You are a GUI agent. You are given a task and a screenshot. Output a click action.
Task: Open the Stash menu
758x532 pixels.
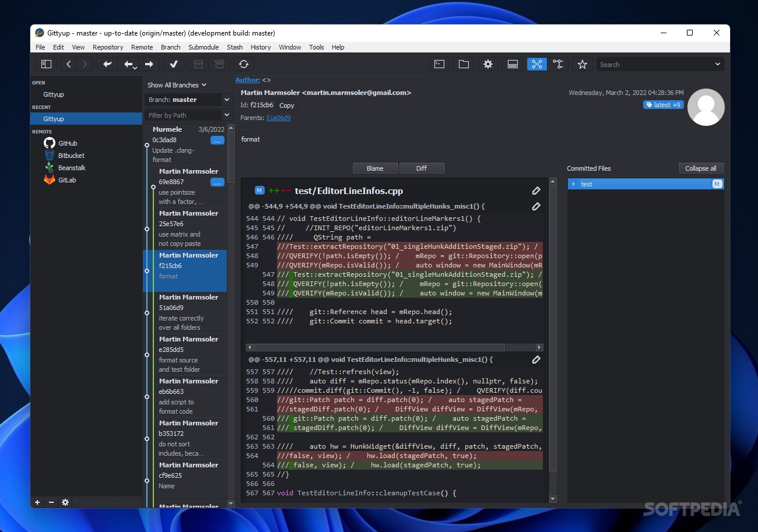point(235,47)
